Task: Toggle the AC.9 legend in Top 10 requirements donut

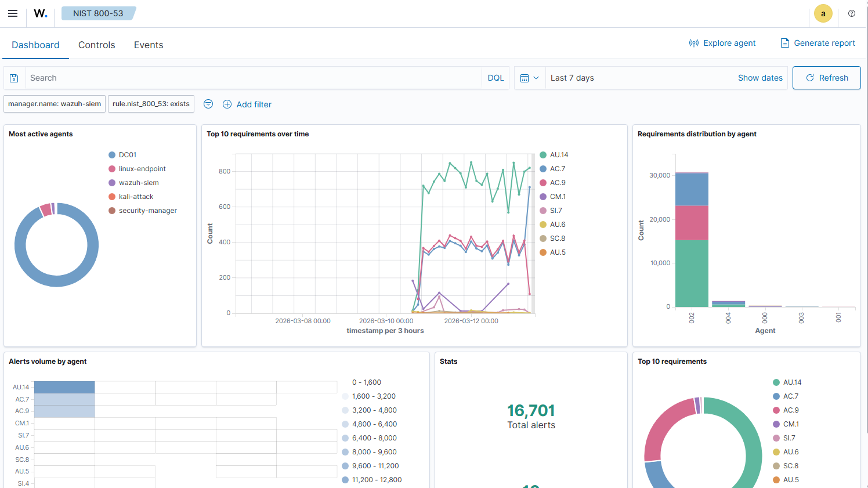Action: (790, 410)
